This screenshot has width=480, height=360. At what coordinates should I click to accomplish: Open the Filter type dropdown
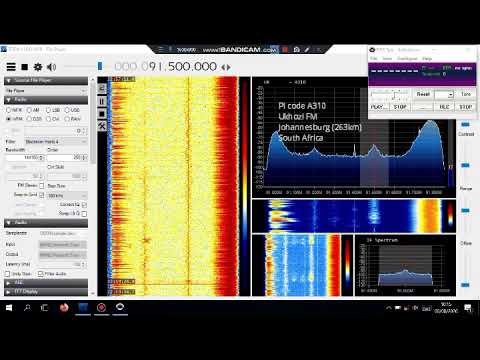pos(56,142)
